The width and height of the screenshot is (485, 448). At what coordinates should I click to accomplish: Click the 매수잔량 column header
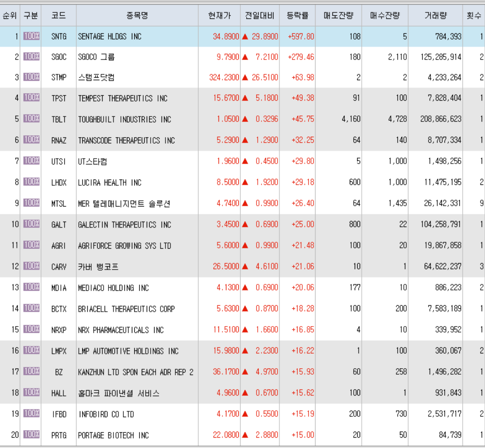coord(385,15)
